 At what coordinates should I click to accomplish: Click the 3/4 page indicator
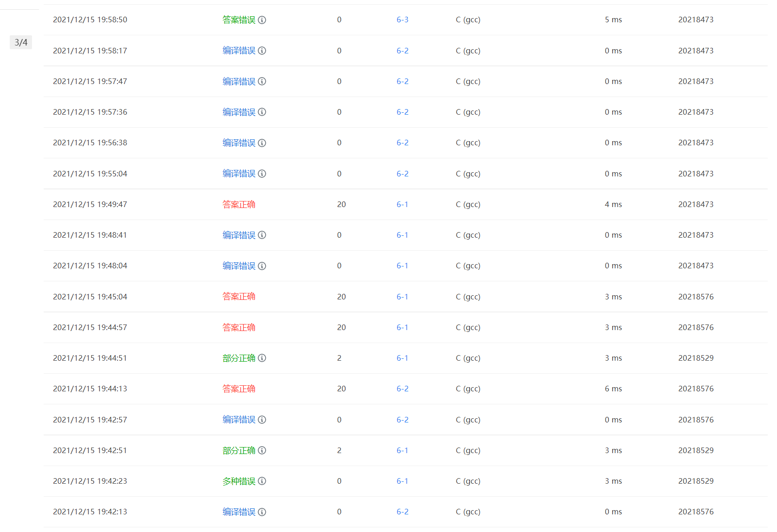(21, 42)
